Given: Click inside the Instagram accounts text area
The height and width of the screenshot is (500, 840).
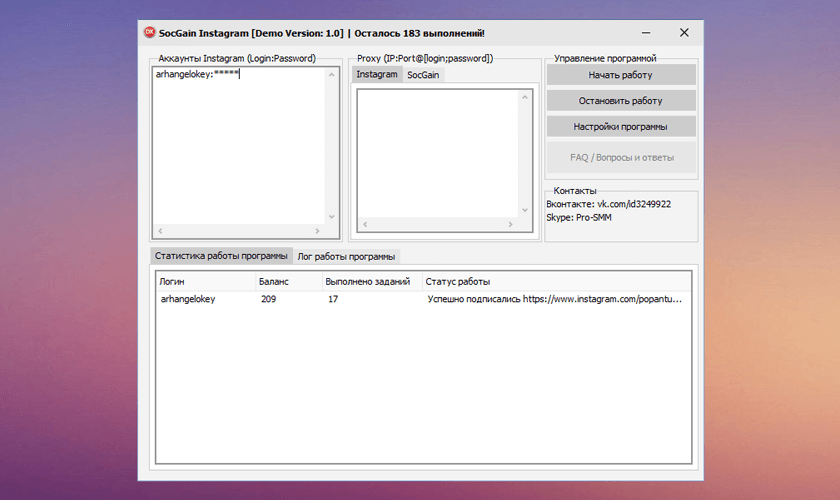Looking at the screenshot, I should point(239,147).
